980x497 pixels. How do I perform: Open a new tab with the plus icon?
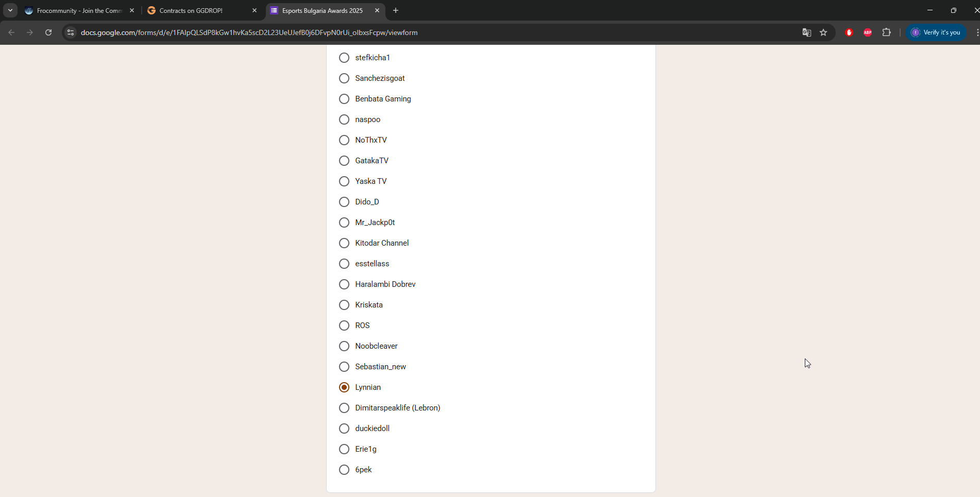pyautogui.click(x=396, y=10)
